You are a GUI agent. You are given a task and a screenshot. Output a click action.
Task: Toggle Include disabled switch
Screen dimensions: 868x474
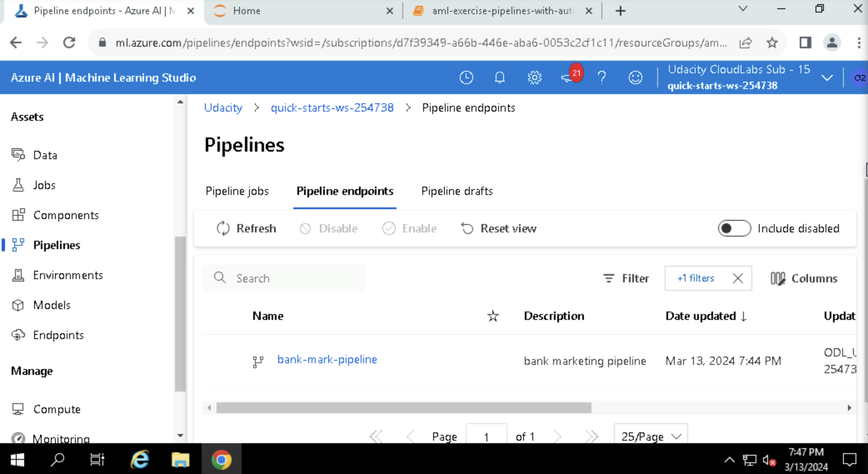[734, 228]
